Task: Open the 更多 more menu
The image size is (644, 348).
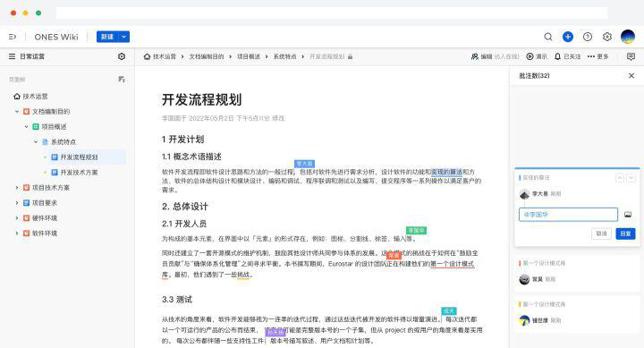Action: pyautogui.click(x=597, y=56)
